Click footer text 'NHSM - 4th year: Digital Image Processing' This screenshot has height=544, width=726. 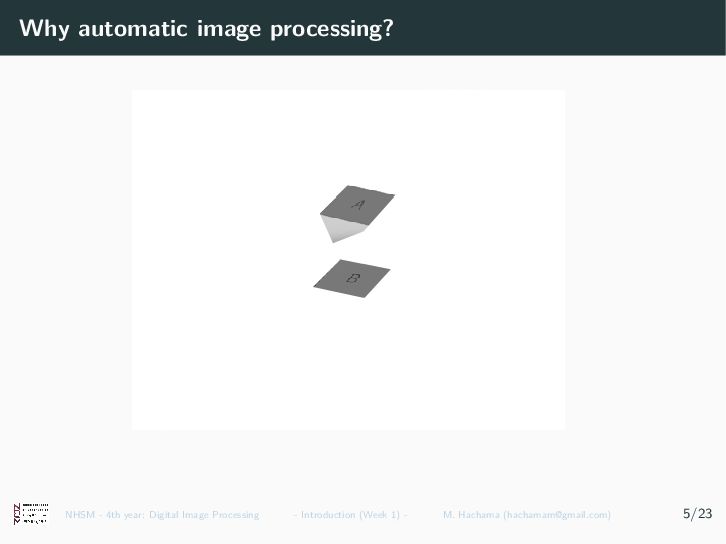[x=162, y=514]
